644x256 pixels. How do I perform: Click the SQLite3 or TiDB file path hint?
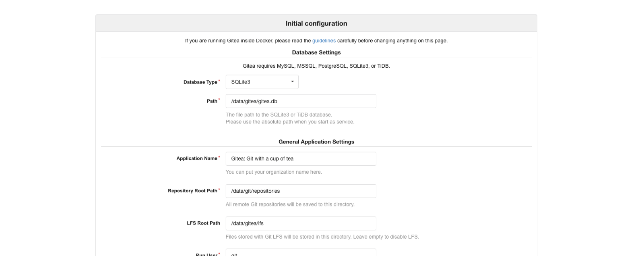pyautogui.click(x=279, y=115)
